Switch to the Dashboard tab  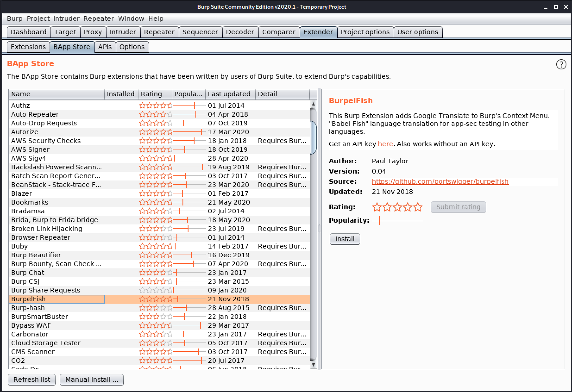pos(28,32)
